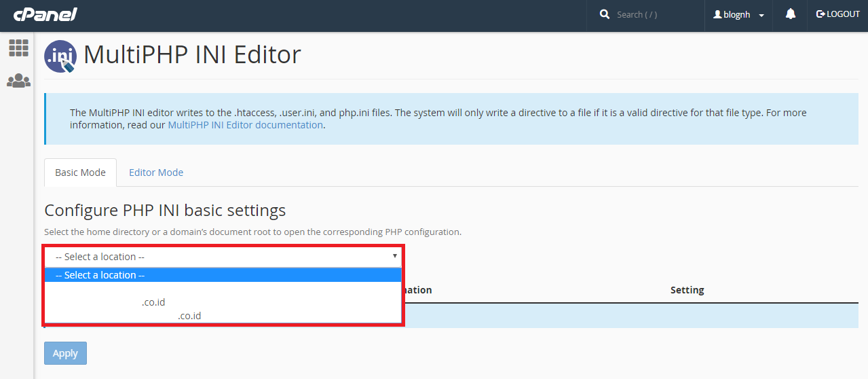The width and height of the screenshot is (868, 379).
Task: Open the MultiPHP INI Editor documentation link
Action: click(245, 125)
